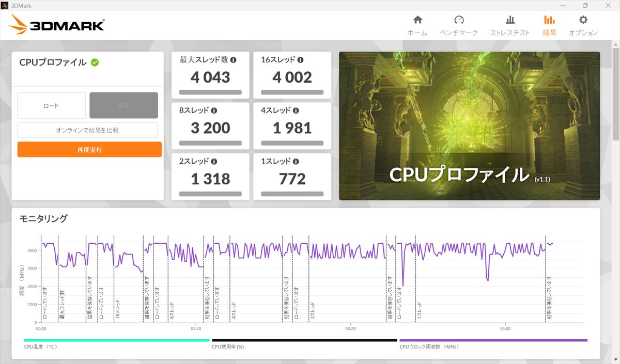The height and width of the screenshot is (364, 620).
Task: Click the 01:40 time axis label
Action: click(x=196, y=328)
